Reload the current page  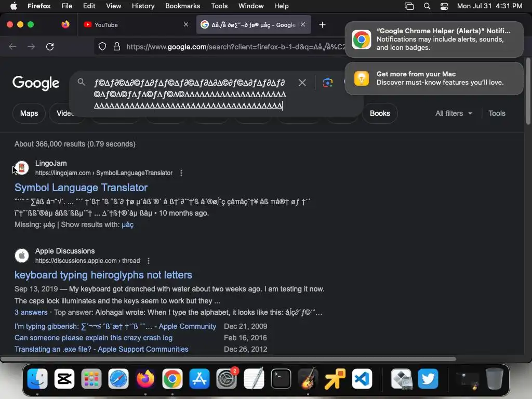point(50,46)
